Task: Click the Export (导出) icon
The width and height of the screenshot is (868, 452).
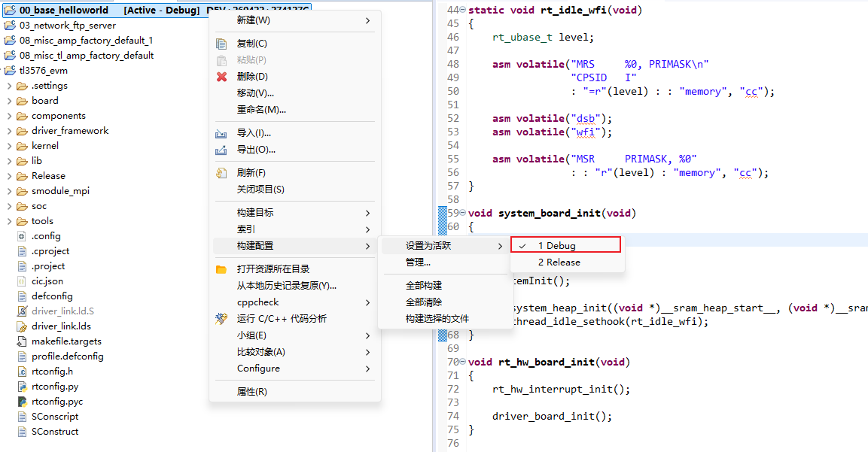Action: pyautogui.click(x=221, y=150)
